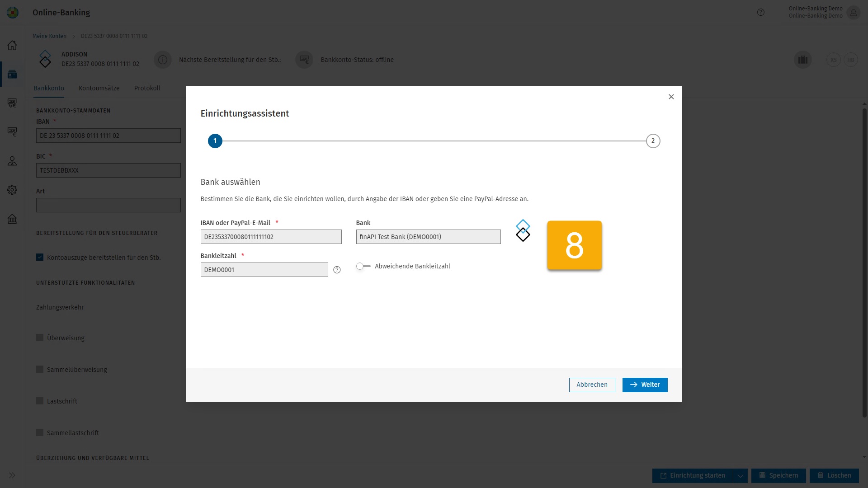
Task: Open the Protokoll tab
Action: pyautogui.click(x=147, y=88)
